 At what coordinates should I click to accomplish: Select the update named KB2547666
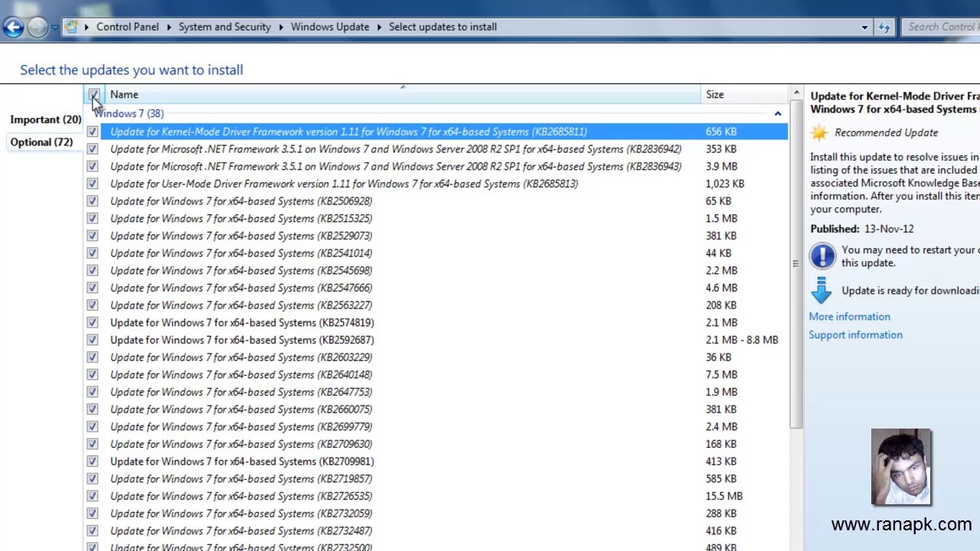click(x=241, y=288)
